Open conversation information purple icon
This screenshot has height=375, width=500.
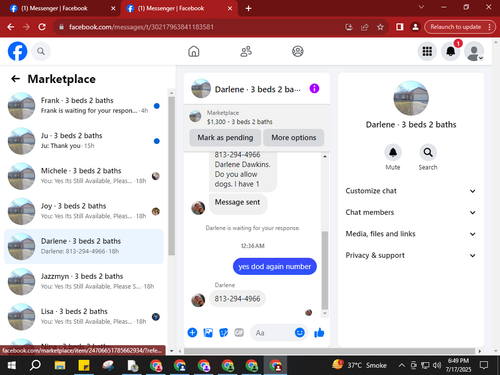(314, 88)
